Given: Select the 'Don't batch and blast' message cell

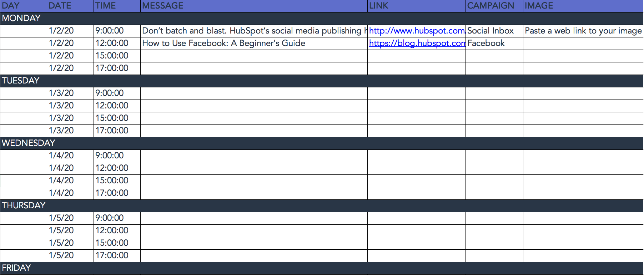Looking at the screenshot, I should [x=254, y=31].
